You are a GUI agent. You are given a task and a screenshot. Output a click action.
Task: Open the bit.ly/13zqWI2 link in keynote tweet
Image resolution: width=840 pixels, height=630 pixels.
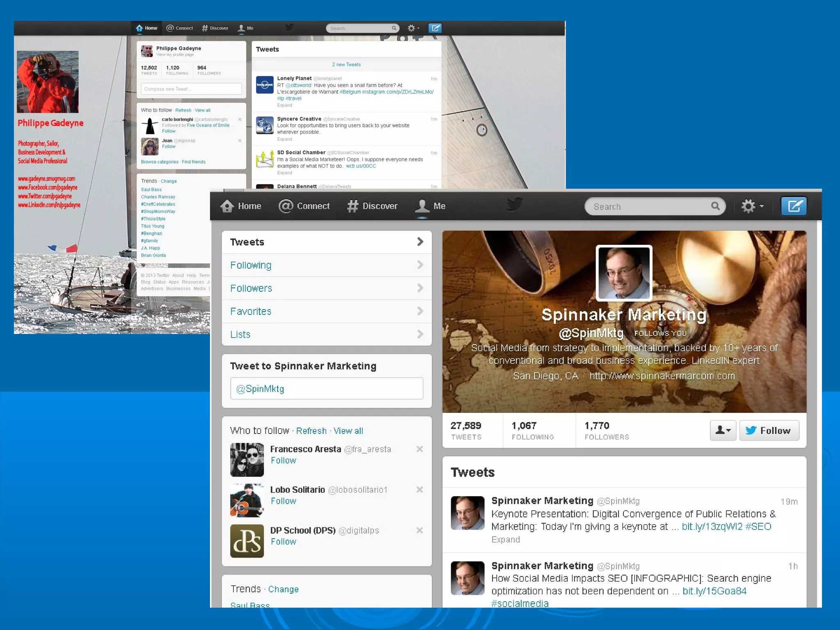(x=712, y=527)
